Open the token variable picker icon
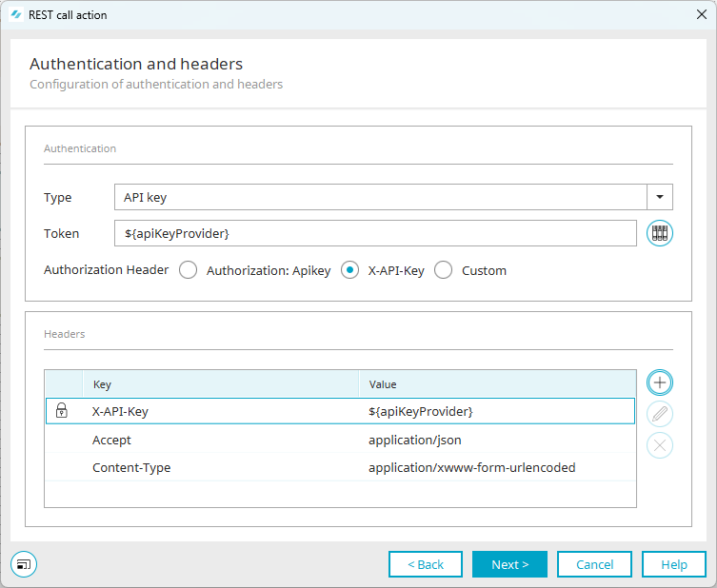The width and height of the screenshot is (717, 588). click(x=660, y=233)
